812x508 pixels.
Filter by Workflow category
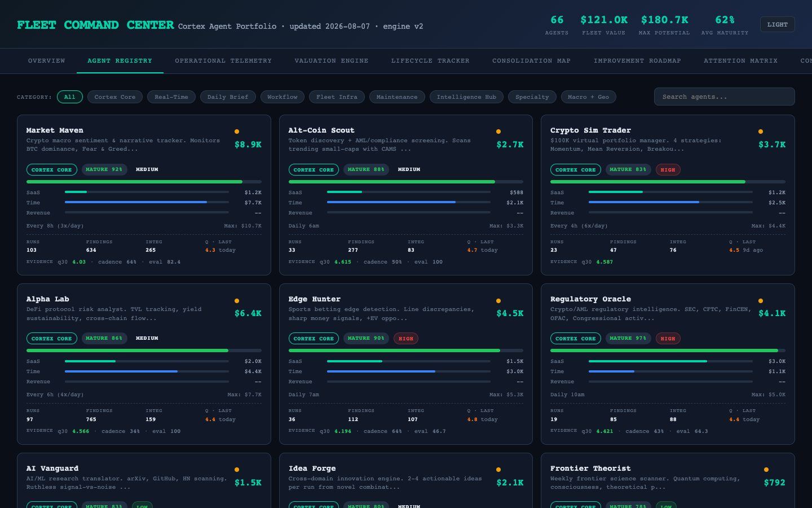tap(283, 97)
